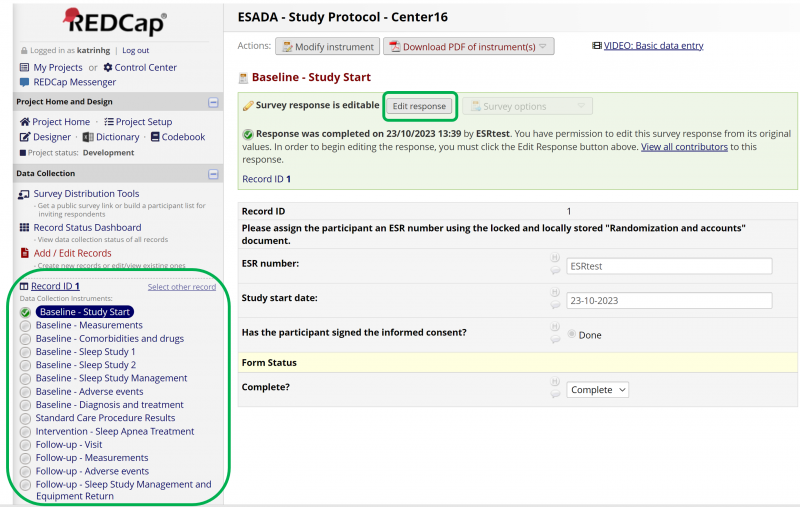Open the Complete? status dropdown
Screen dimensions: 800x507
click(x=598, y=390)
